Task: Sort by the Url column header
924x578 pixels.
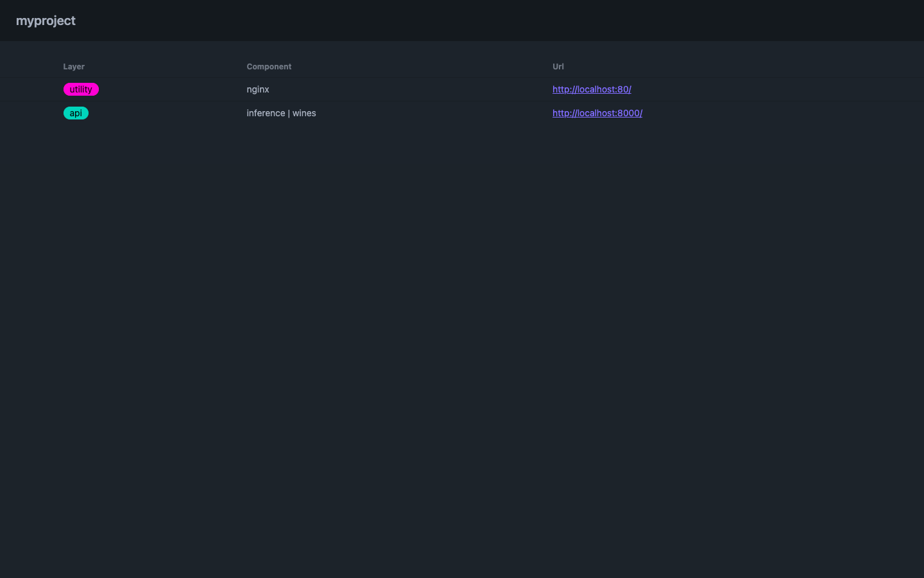Action: (558, 66)
